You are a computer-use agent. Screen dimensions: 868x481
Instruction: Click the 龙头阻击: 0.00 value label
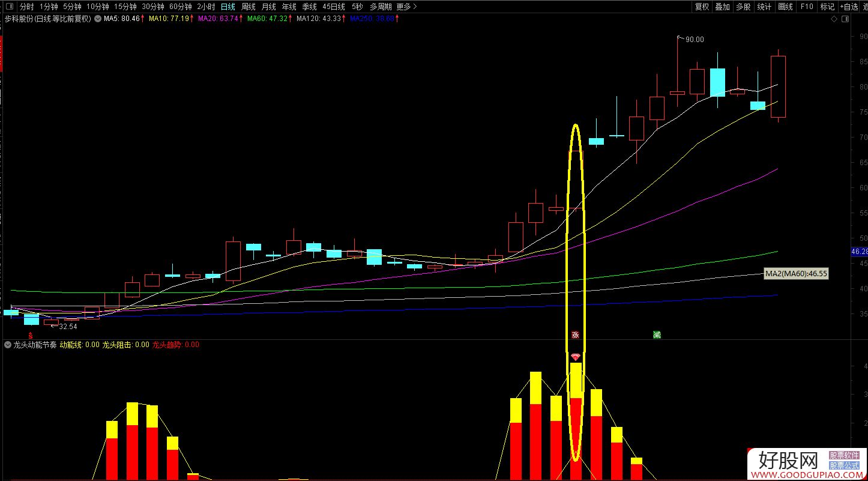(x=125, y=345)
